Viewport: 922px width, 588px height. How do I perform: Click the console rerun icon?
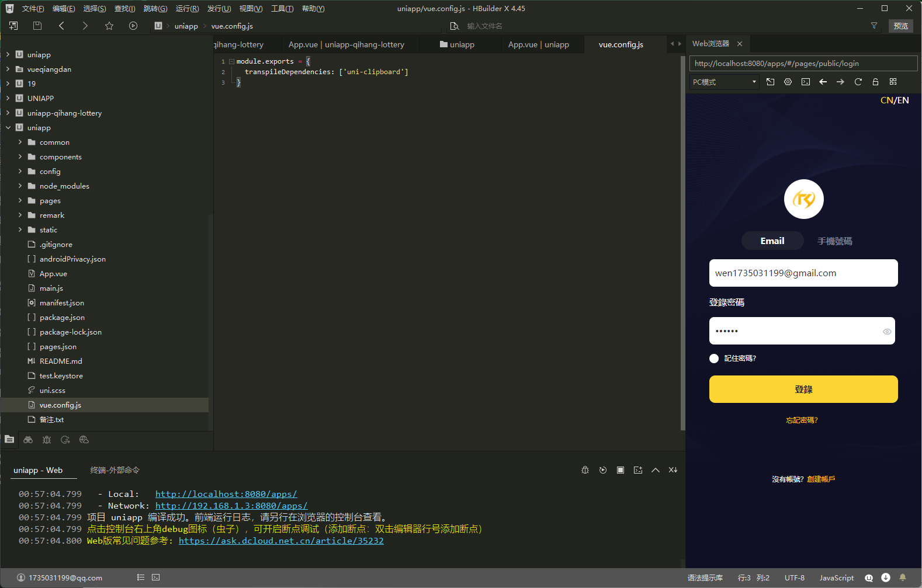point(603,470)
